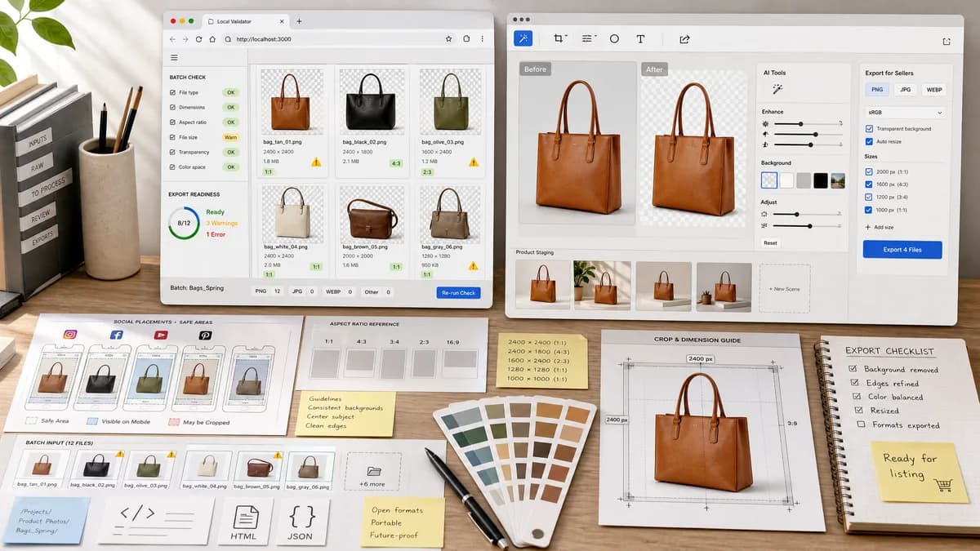Screen dimensions: 980x551
Task: Click the warning icon on bag_gray_06.png
Action: coord(473,265)
